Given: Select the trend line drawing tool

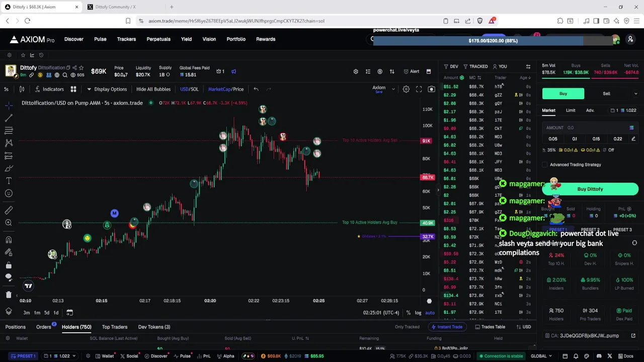Looking at the screenshot, I should (x=9, y=118).
